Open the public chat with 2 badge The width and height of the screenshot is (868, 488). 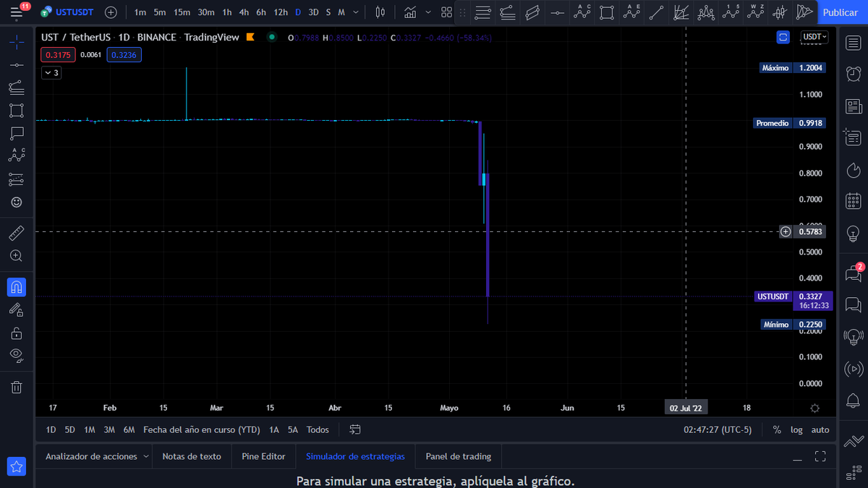(853, 273)
